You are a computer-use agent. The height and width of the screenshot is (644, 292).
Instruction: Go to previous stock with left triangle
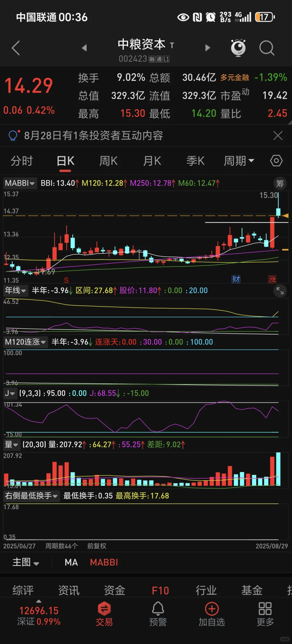click(84, 48)
